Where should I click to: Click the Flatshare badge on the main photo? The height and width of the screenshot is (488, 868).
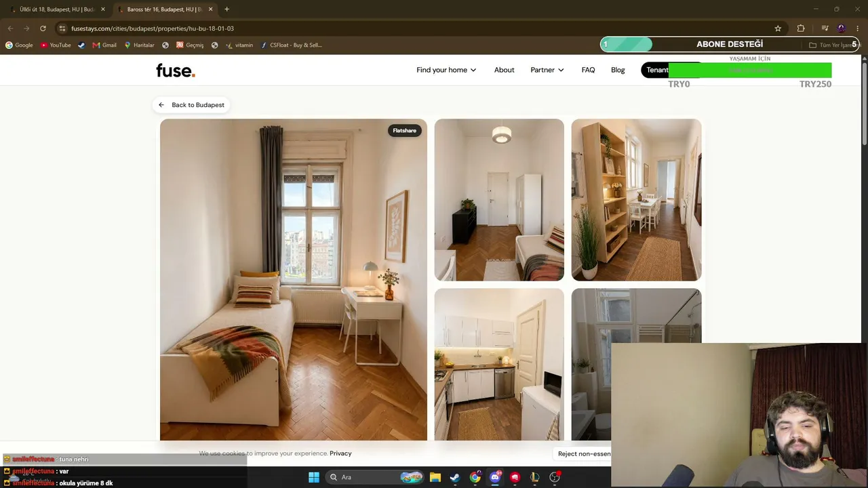[404, 131]
